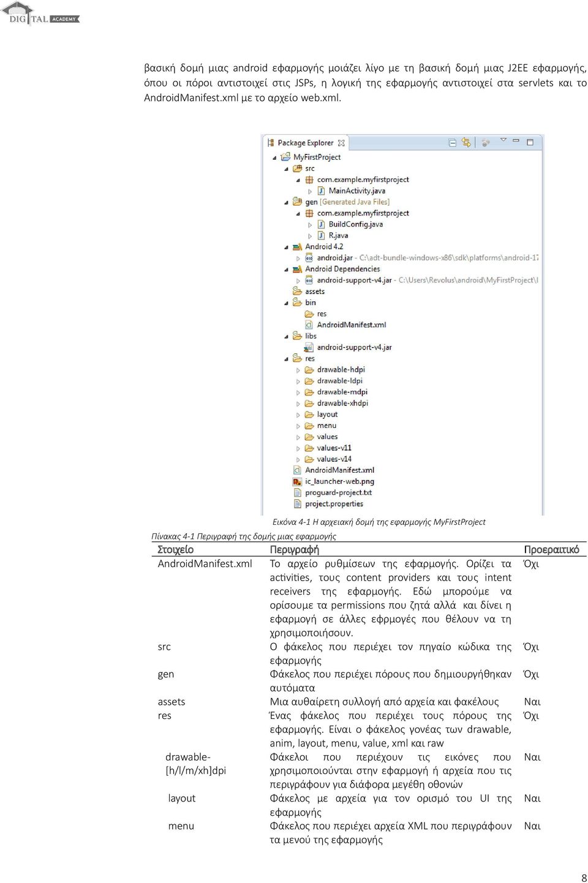The height and width of the screenshot is (883, 588).
Task: Click the page number 8
Action: click(584, 877)
